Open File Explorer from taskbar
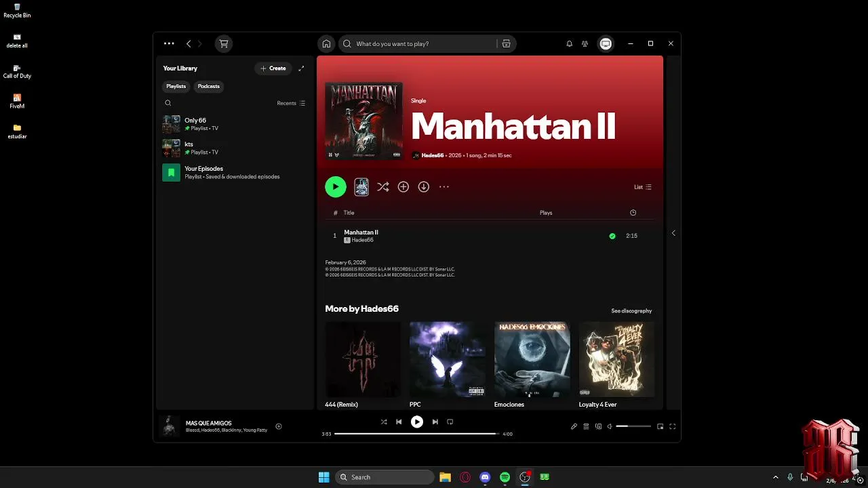This screenshot has width=868, height=488. [445, 477]
